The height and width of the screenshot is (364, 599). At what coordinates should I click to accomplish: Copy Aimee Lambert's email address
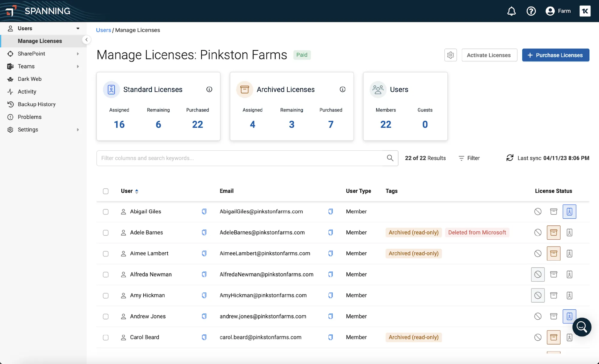coord(331,253)
